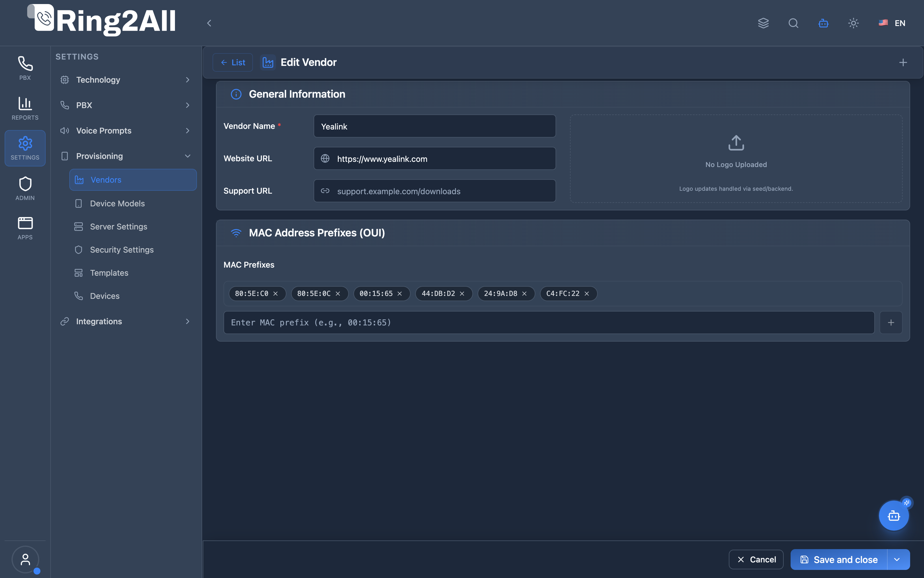Open Save and close dropdown arrow

coord(897,560)
